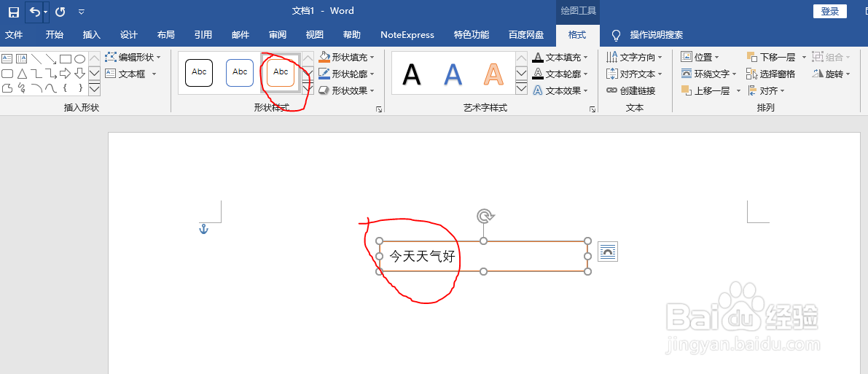Select the vertical text box shape

(22, 59)
